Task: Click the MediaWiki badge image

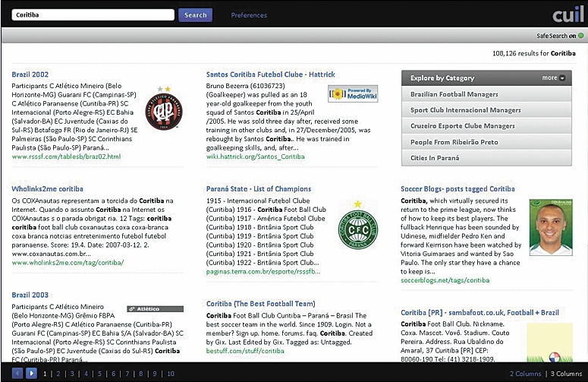Action: pos(347,93)
